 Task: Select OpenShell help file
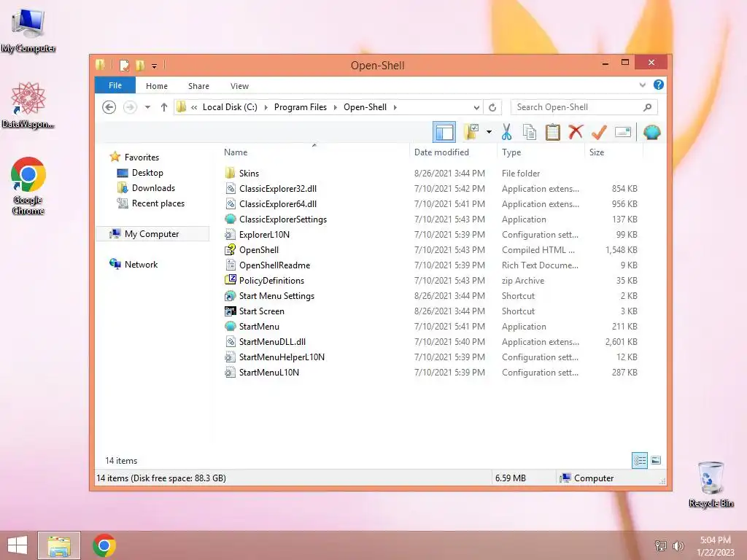252,249
